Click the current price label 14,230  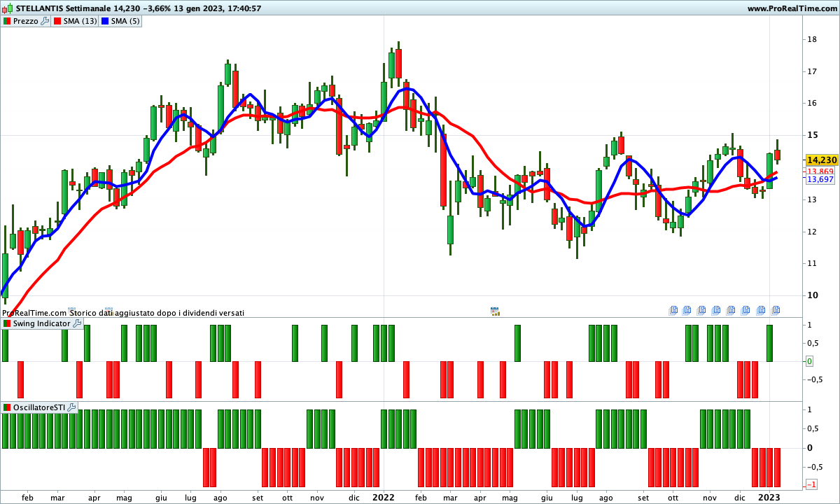click(820, 160)
